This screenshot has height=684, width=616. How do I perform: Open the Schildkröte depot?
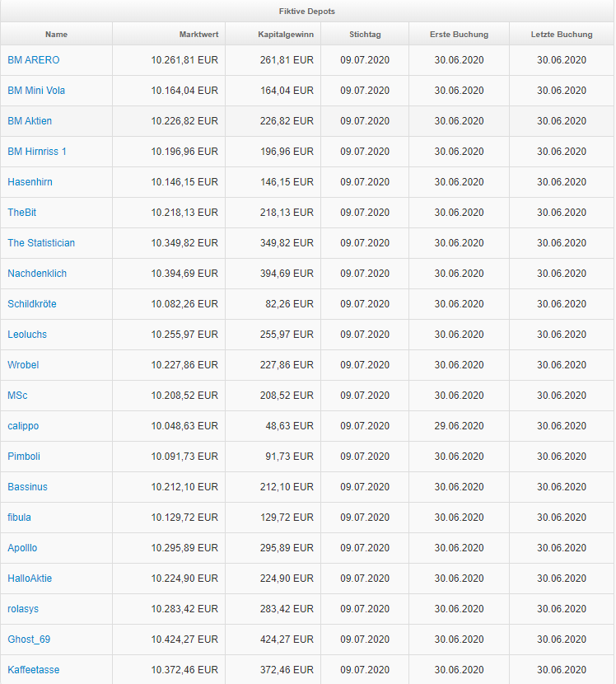point(32,304)
